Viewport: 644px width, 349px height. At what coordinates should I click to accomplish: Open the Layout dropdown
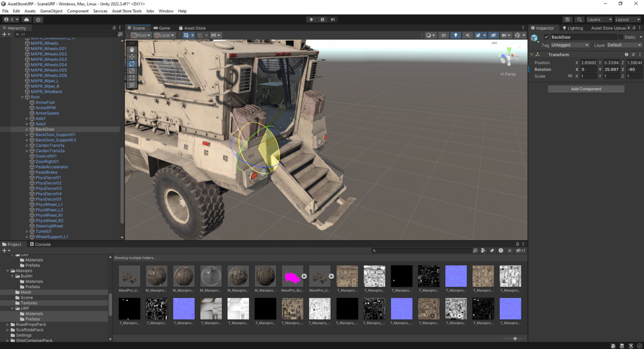pos(627,19)
